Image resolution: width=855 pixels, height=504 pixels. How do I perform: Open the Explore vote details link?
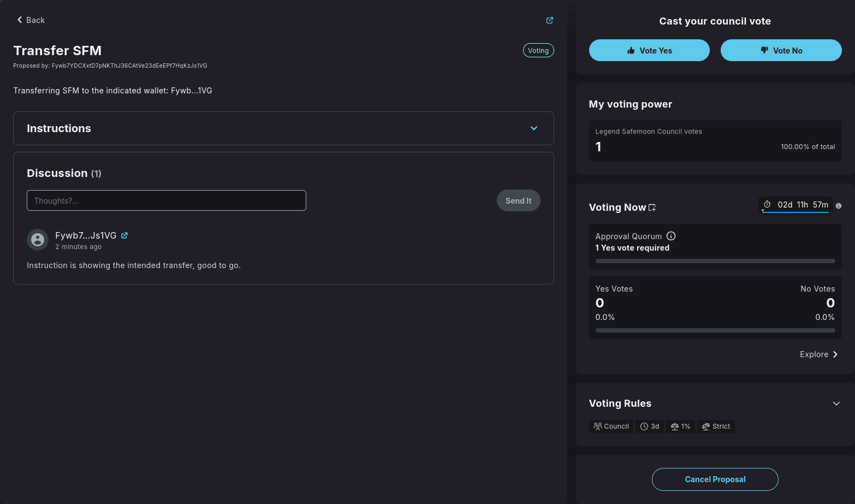(x=818, y=354)
